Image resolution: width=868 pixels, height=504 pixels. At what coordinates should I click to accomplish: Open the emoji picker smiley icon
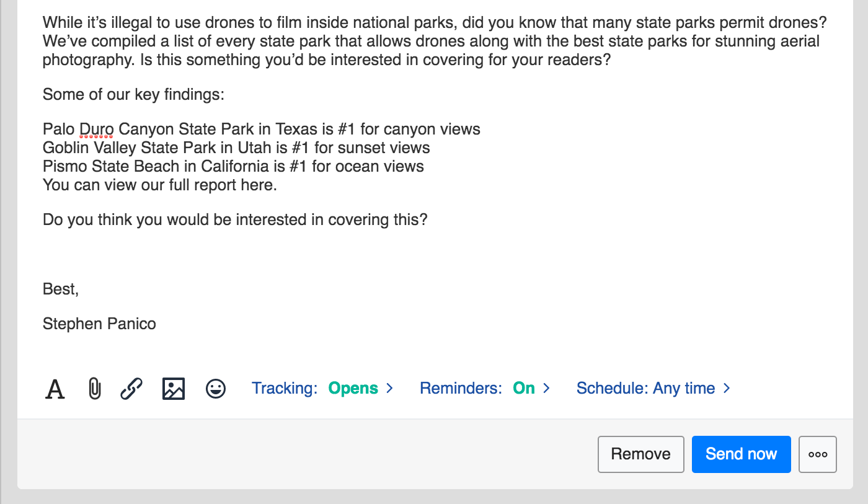point(216,389)
